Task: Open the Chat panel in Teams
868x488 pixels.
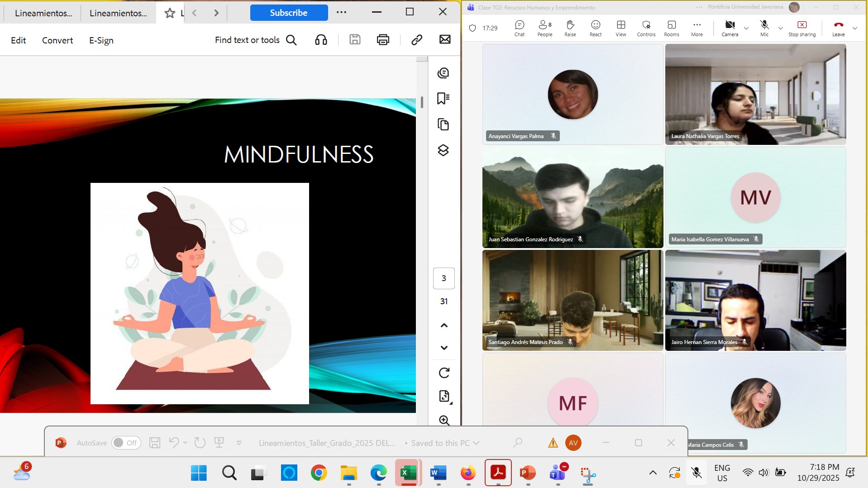Action: [520, 28]
